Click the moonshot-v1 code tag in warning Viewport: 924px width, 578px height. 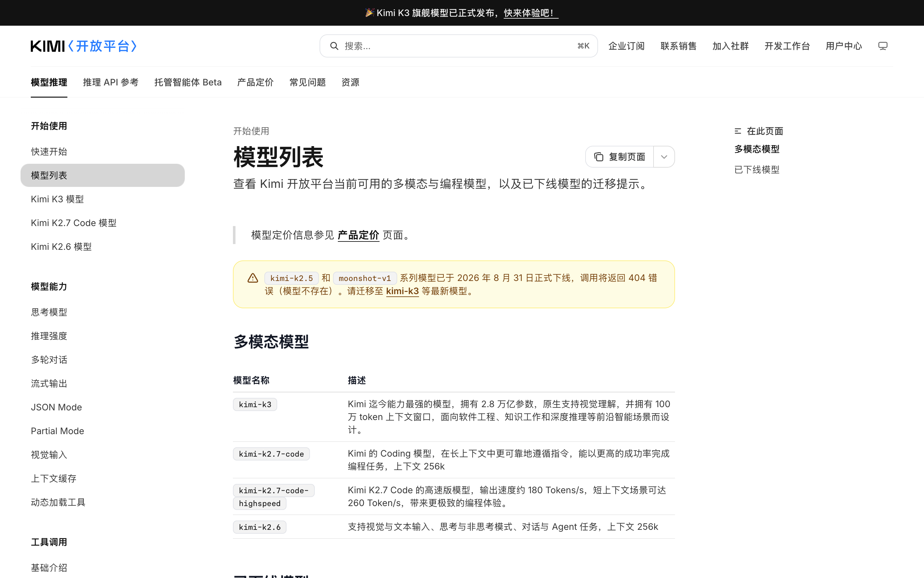pyautogui.click(x=365, y=278)
